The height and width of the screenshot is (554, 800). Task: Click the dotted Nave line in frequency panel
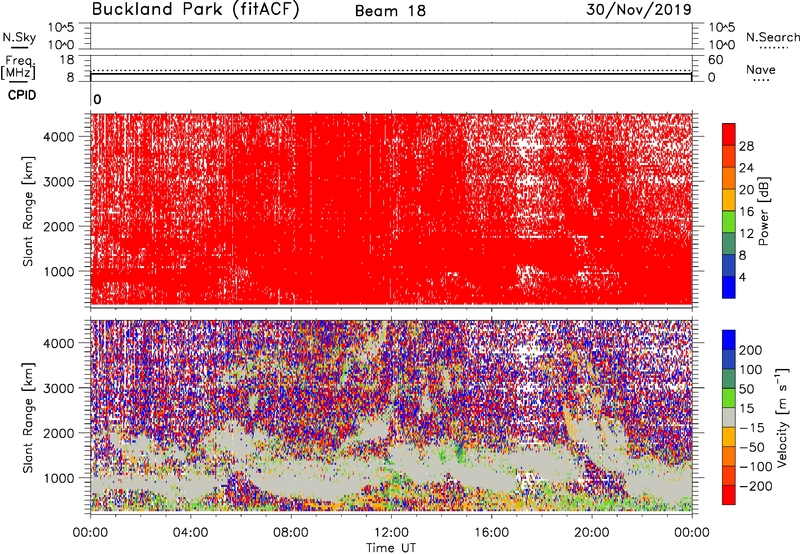click(391, 70)
